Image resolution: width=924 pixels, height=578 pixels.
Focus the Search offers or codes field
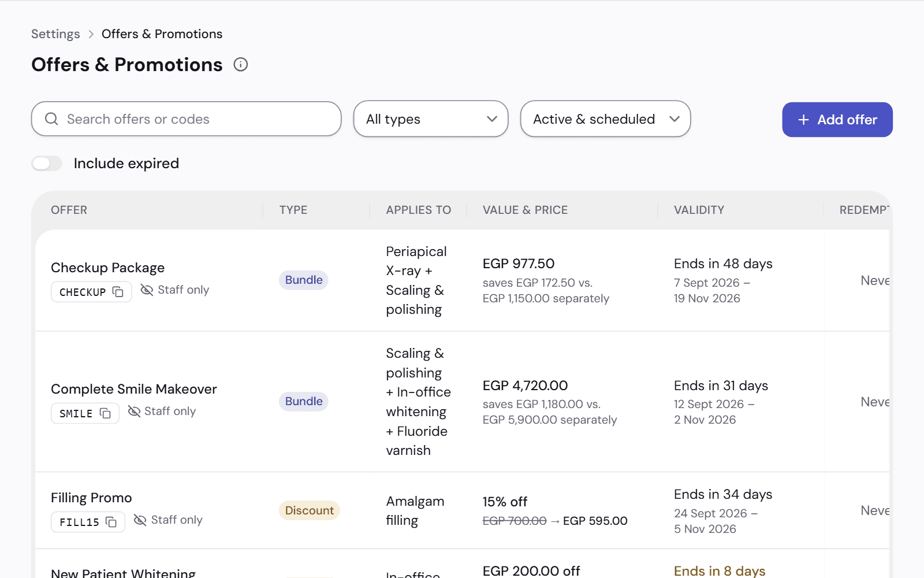pos(186,119)
